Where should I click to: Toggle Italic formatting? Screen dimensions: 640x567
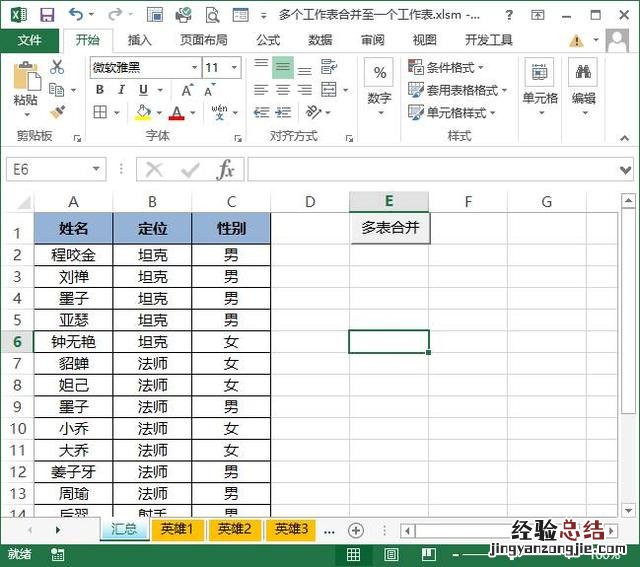tap(121, 90)
